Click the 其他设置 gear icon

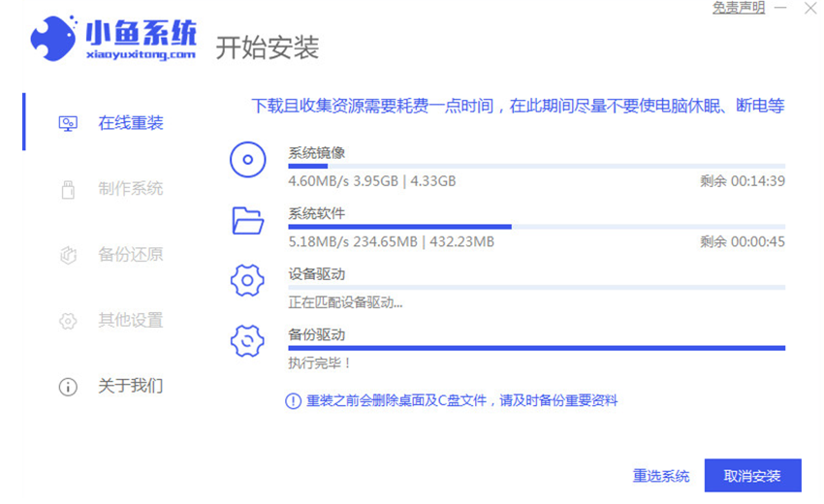coord(68,321)
